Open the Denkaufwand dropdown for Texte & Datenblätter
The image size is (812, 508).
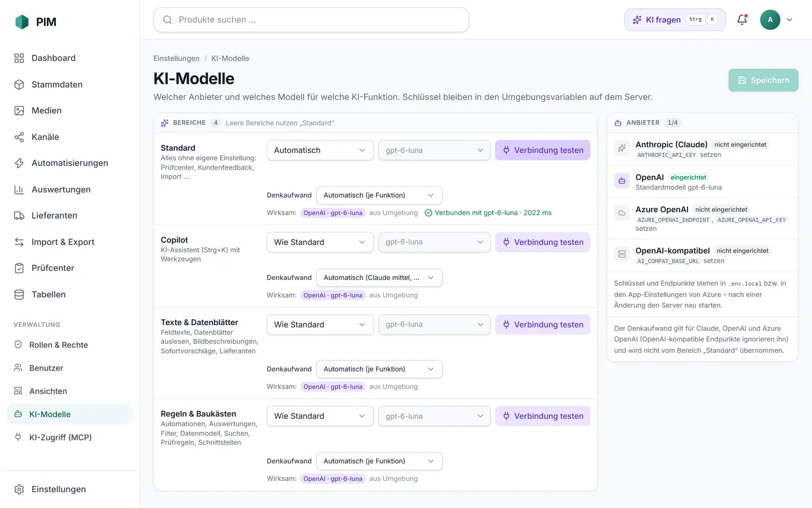[379, 369]
